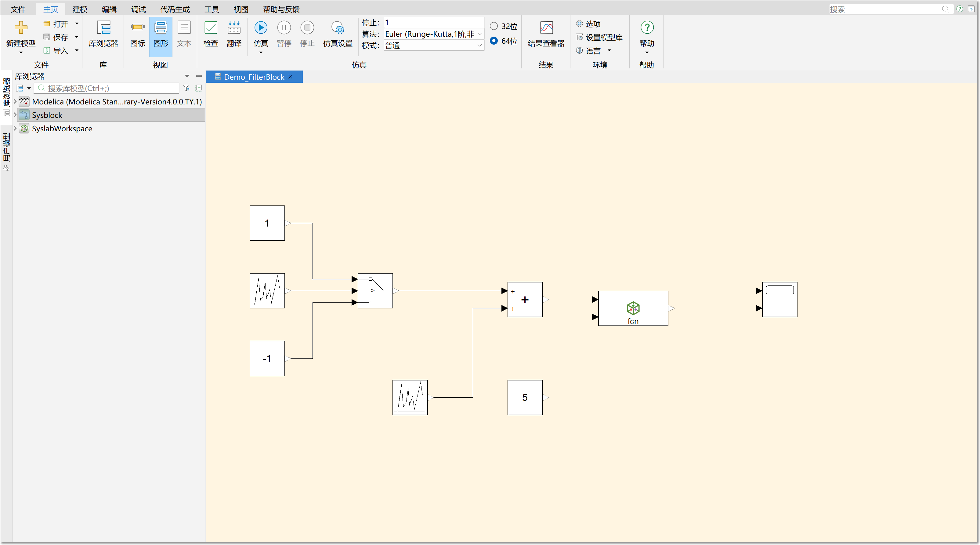This screenshot has height=545, width=980.
Task: Select the 64位 radio button
Action: pyautogui.click(x=494, y=41)
